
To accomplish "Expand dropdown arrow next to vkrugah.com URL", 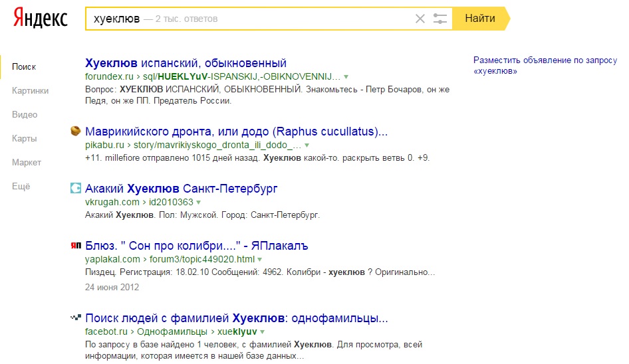I will click(199, 202).
